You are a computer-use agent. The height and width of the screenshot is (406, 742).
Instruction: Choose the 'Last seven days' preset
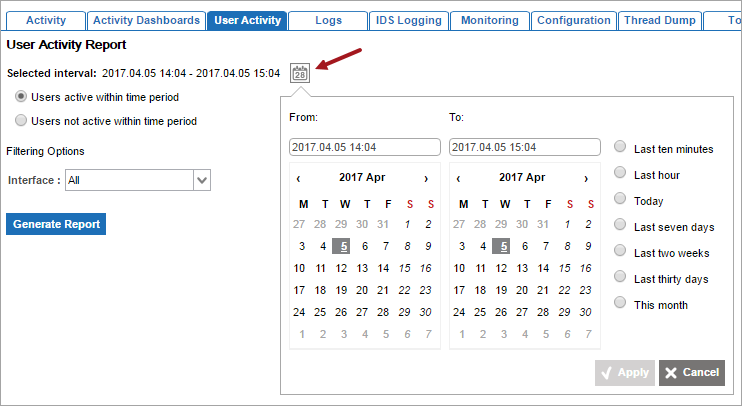tap(621, 226)
